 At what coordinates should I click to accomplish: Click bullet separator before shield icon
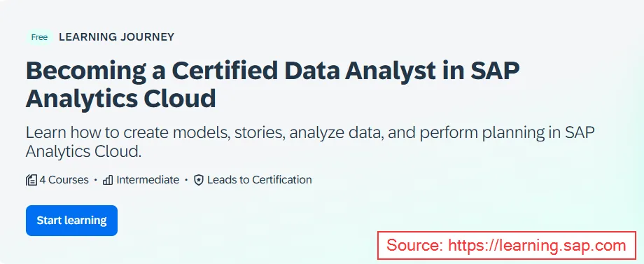coord(186,180)
